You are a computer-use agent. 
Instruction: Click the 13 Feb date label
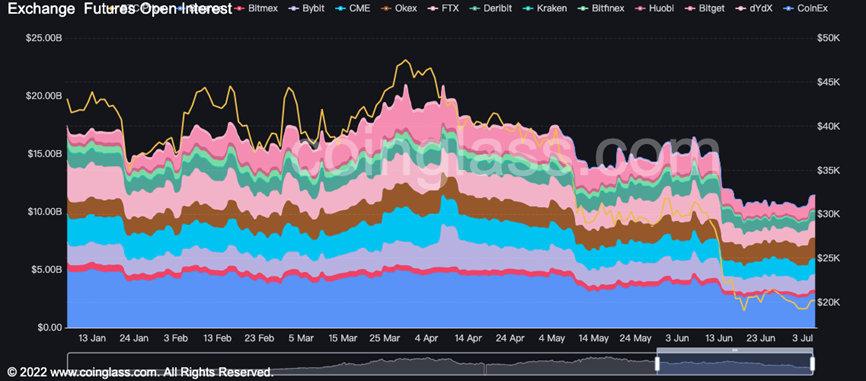pos(218,338)
